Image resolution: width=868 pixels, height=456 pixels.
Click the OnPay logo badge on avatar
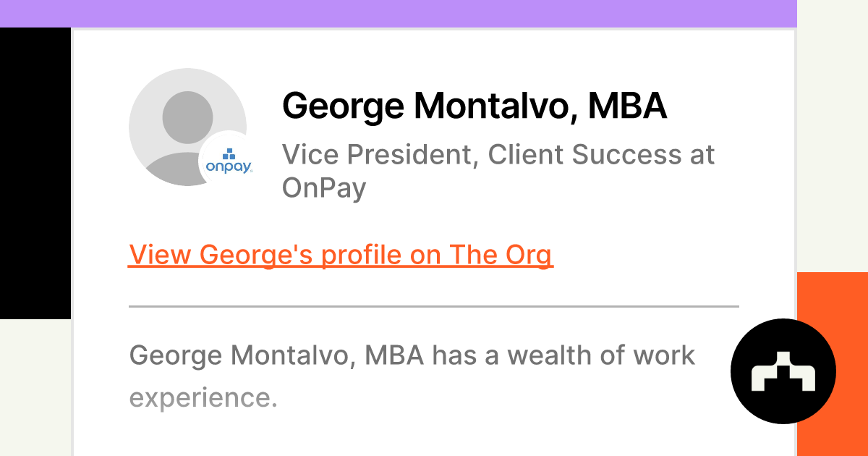[x=229, y=161]
